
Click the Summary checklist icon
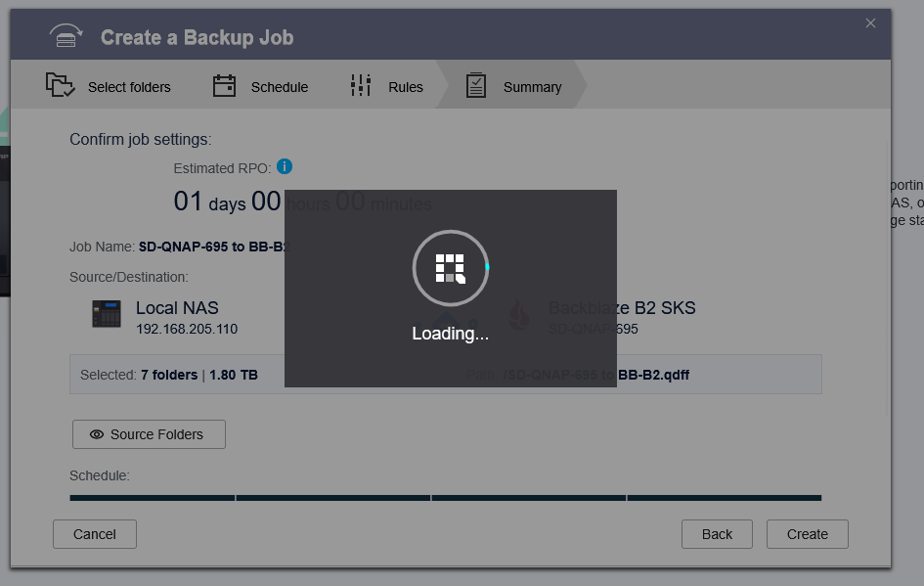pyautogui.click(x=476, y=86)
